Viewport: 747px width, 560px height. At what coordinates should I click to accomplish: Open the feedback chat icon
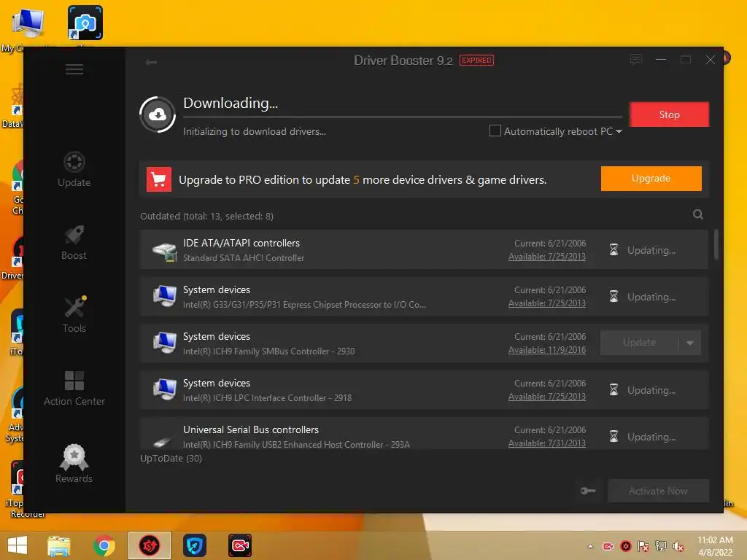pyautogui.click(x=635, y=60)
